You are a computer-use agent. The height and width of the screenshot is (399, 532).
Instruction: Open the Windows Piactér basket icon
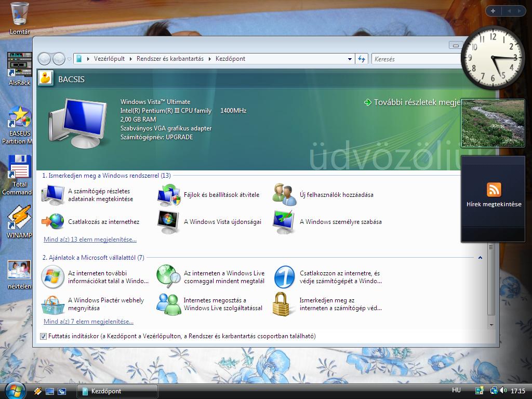(53, 304)
